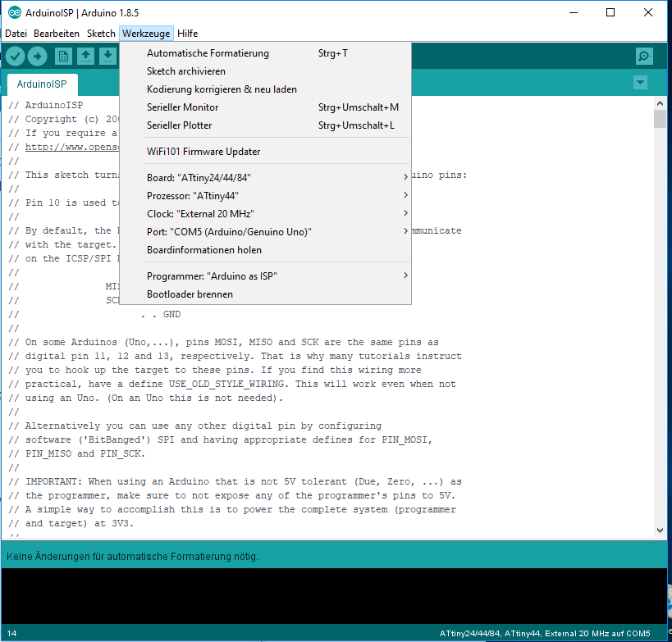Screen dimensions: 672x642
Task: Switch to the ArduinoISP sketch tab
Action: [x=42, y=84]
